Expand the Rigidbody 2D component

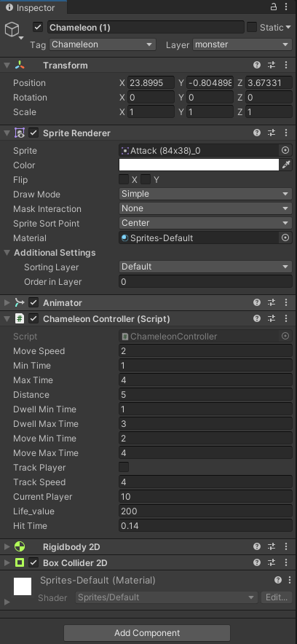(7, 546)
